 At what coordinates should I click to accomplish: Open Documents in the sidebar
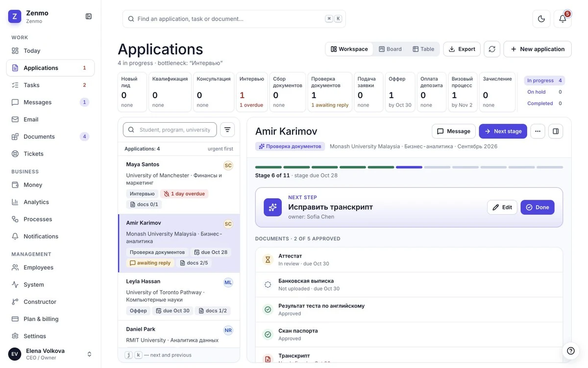click(50, 136)
